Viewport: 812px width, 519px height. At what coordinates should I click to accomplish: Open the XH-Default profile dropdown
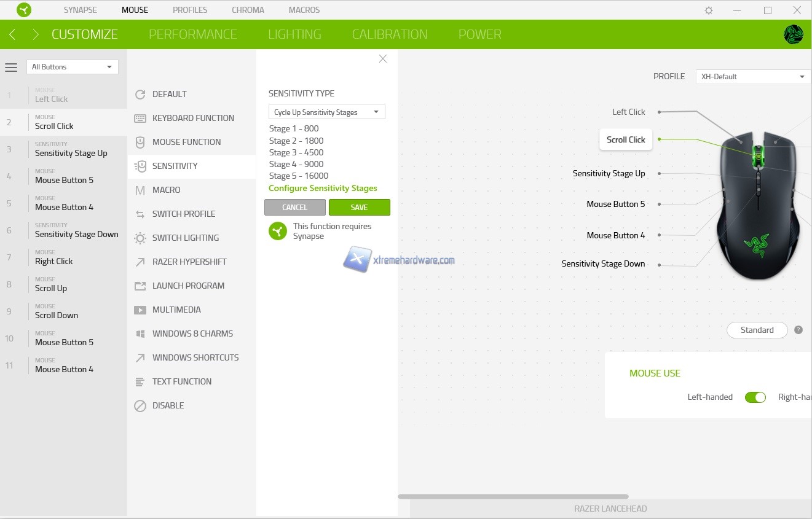[752, 77]
